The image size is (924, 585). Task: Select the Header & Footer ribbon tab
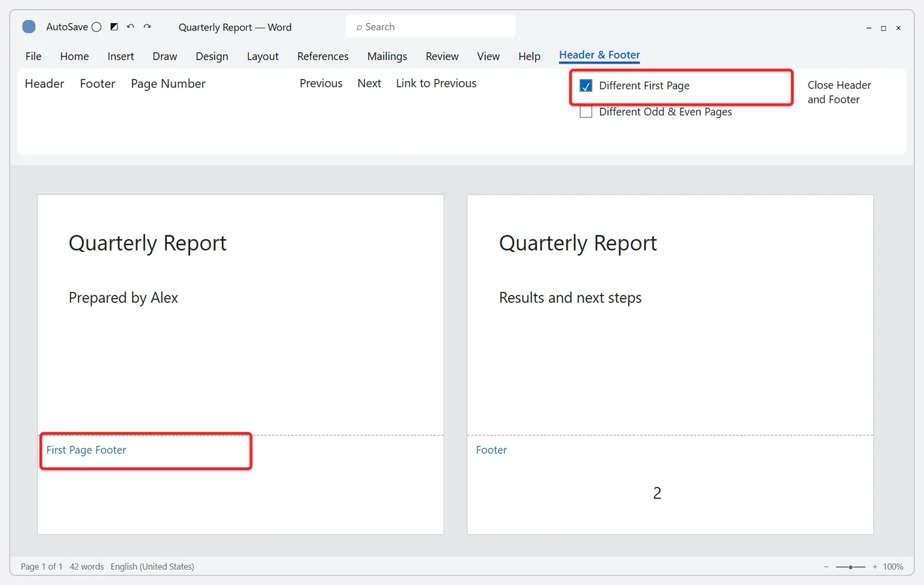tap(600, 55)
